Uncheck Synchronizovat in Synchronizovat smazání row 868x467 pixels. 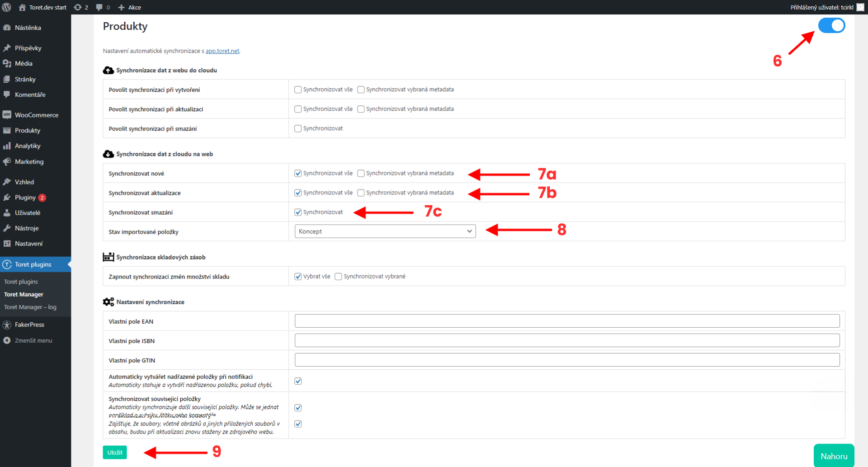point(298,212)
